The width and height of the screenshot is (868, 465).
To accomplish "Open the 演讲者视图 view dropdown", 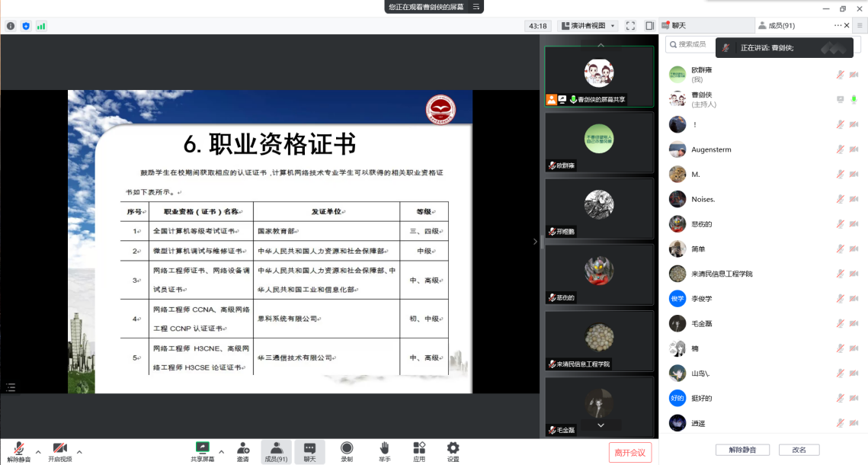I will (x=588, y=26).
